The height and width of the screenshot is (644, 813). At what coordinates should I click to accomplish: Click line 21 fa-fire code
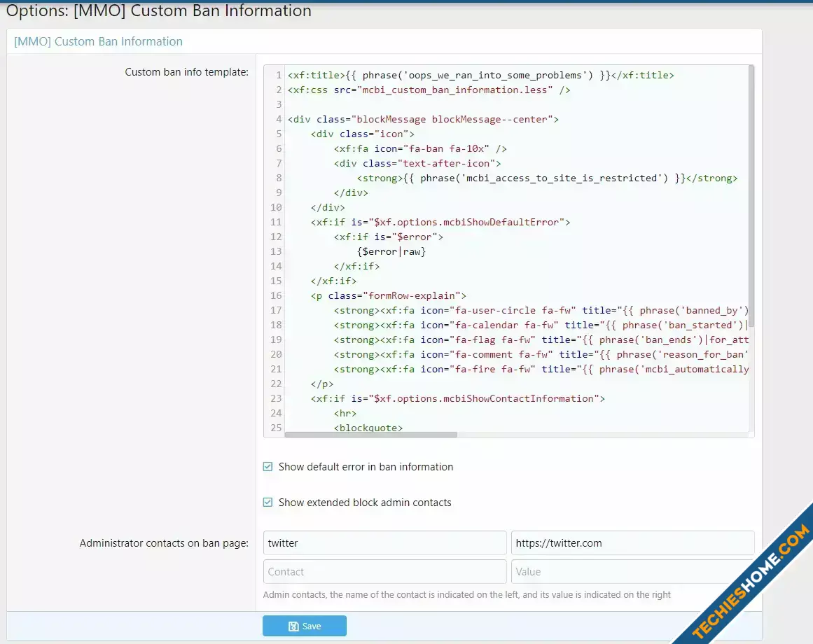541,369
